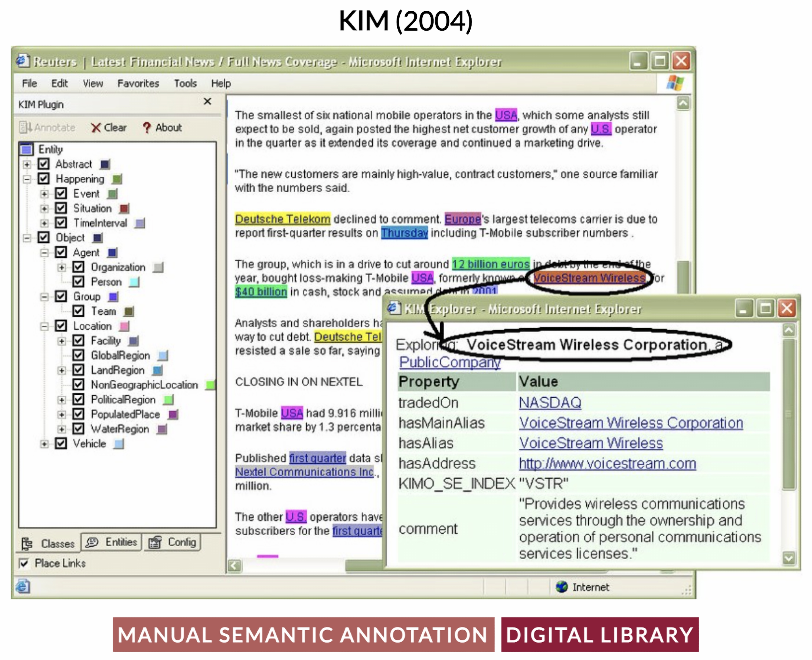This screenshot has height=660, width=812.
Task: Expand the Vehicle tree node
Action: click(x=44, y=444)
